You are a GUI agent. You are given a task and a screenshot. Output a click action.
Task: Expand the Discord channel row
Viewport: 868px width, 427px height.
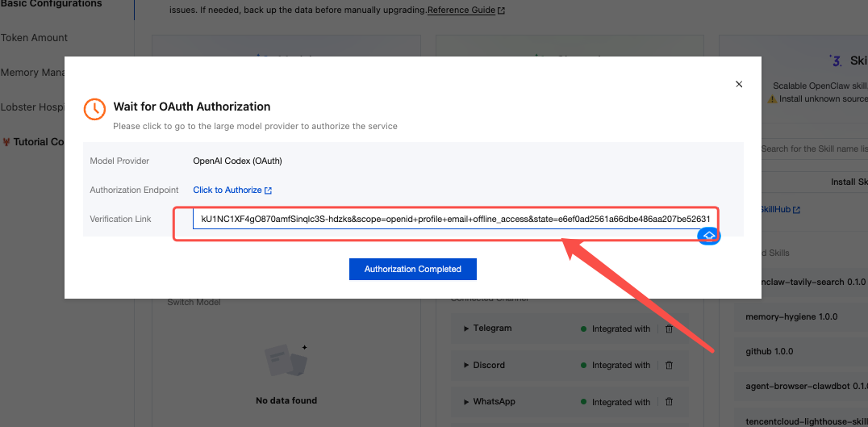point(466,365)
